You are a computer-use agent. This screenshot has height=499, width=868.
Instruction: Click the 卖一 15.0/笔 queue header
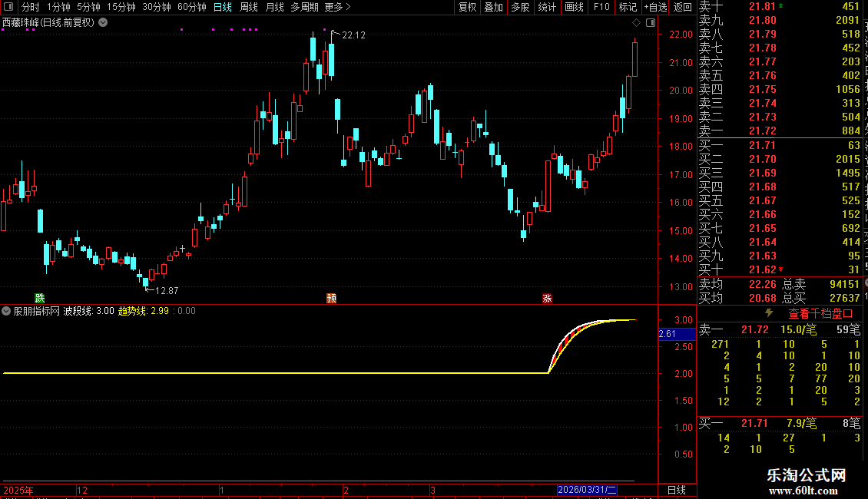tap(780, 330)
